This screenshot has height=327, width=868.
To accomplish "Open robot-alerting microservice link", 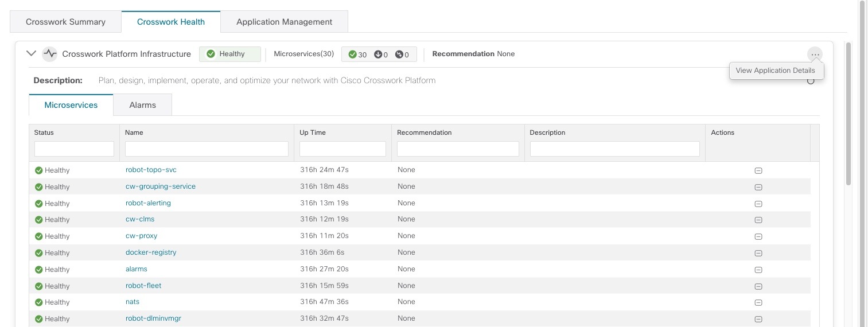I will 148,203.
